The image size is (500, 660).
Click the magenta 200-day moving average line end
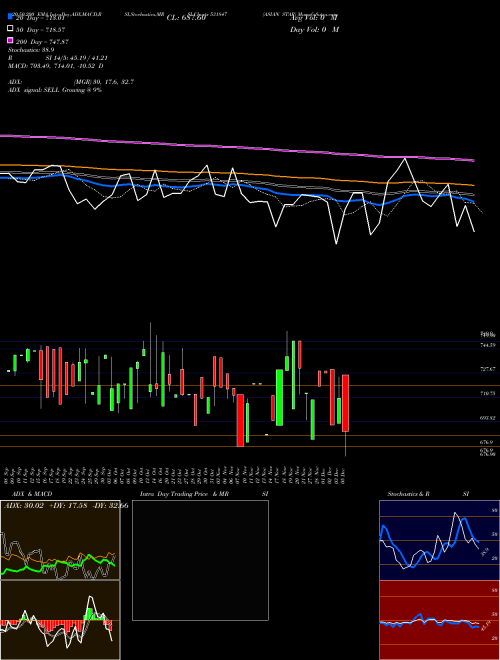473,160
